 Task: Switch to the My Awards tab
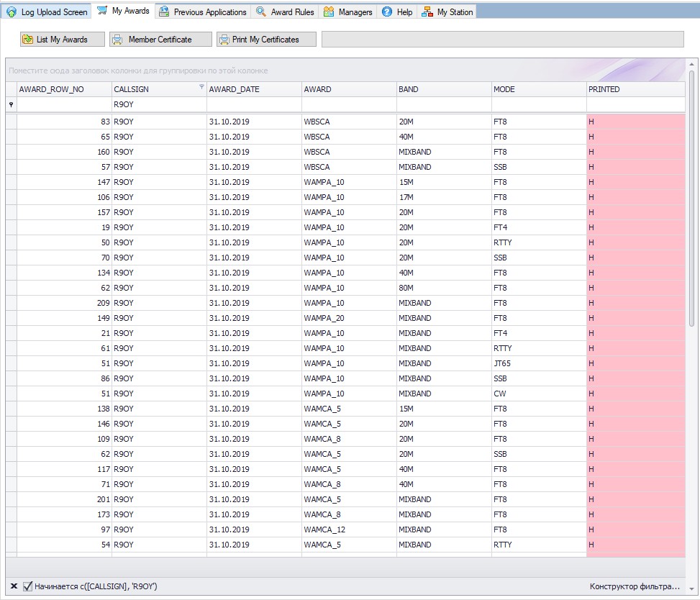(123, 12)
